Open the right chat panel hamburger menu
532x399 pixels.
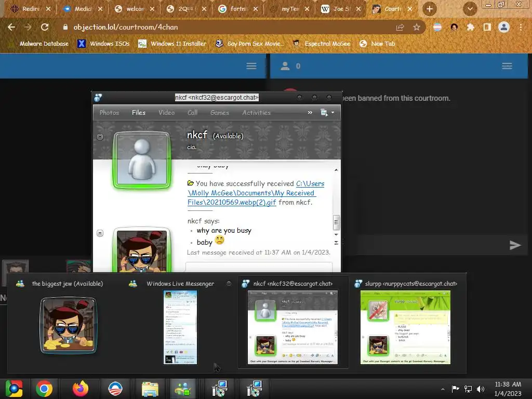coord(507,66)
